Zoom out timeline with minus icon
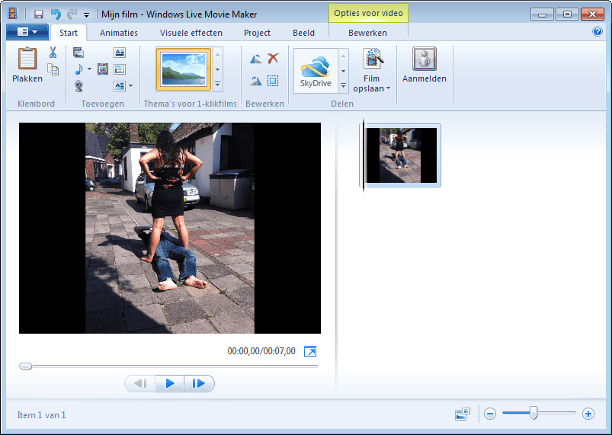 coord(490,414)
